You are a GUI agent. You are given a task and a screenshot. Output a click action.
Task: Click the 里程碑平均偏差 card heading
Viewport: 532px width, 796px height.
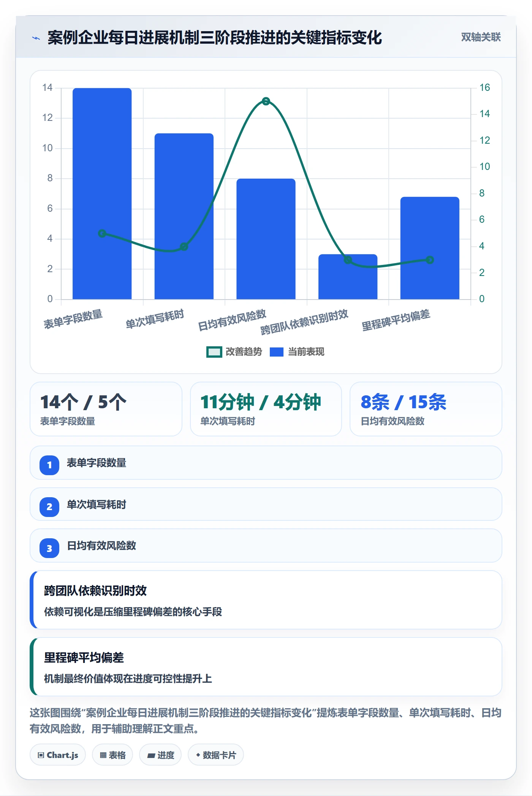tap(84, 658)
